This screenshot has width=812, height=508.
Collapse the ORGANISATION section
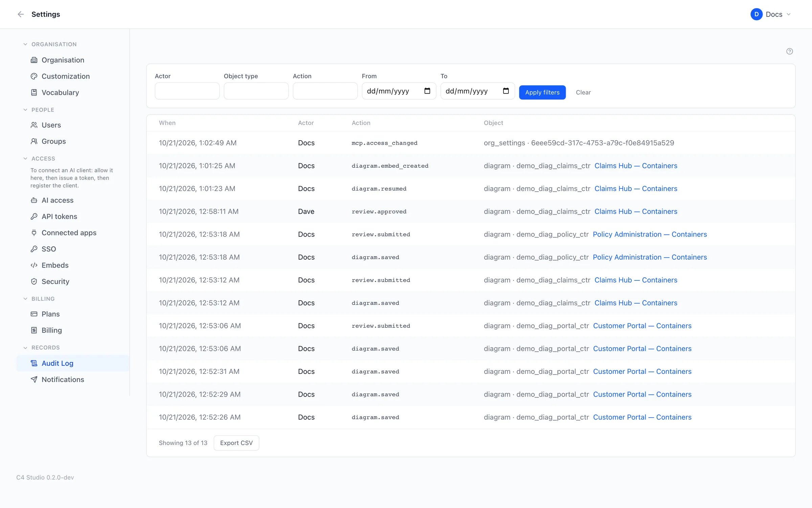tap(25, 44)
